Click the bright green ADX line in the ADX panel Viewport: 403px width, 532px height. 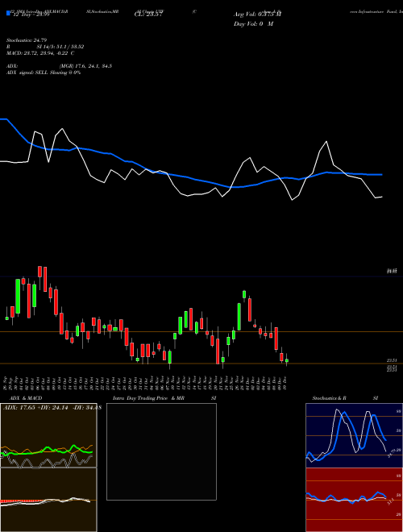tap(48, 451)
